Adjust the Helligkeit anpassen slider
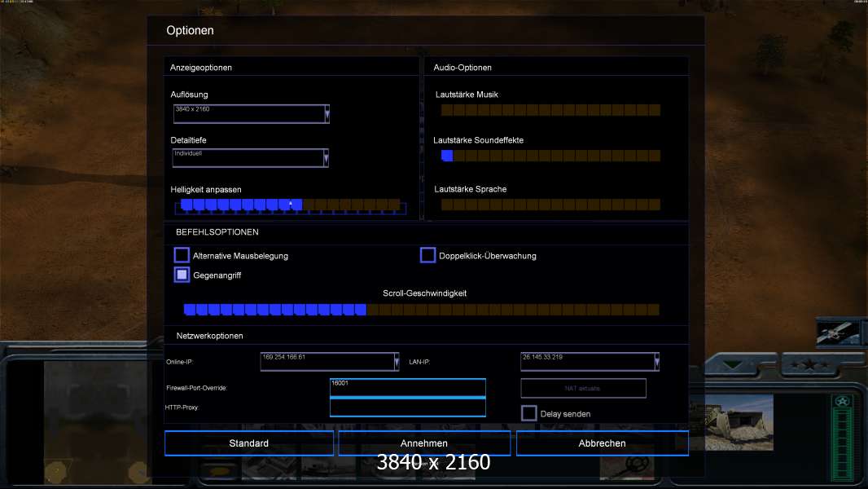This screenshot has width=868, height=489. coord(290,205)
